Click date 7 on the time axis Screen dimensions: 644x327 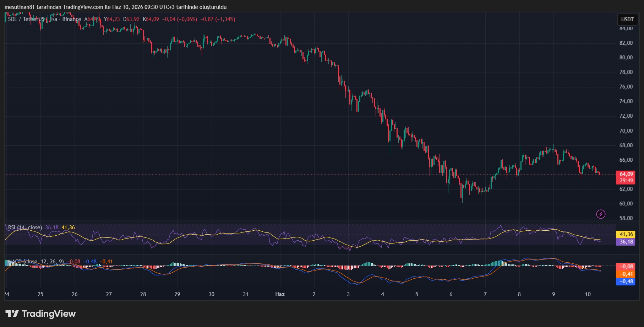pyautogui.click(x=485, y=294)
